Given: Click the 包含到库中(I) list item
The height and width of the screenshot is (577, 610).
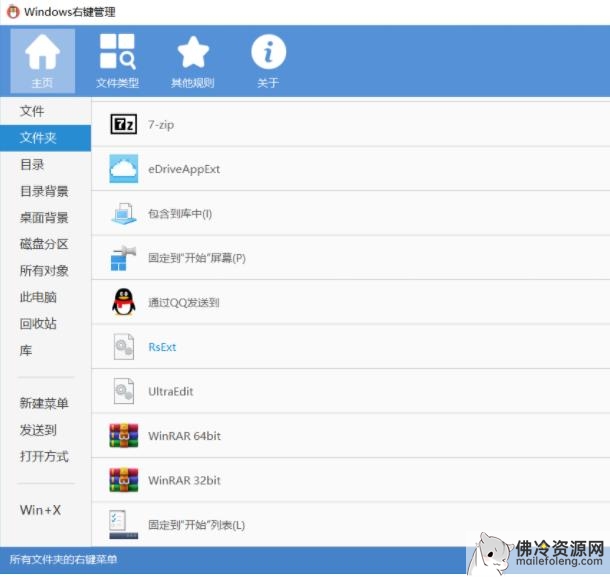Looking at the screenshot, I should point(180,214).
